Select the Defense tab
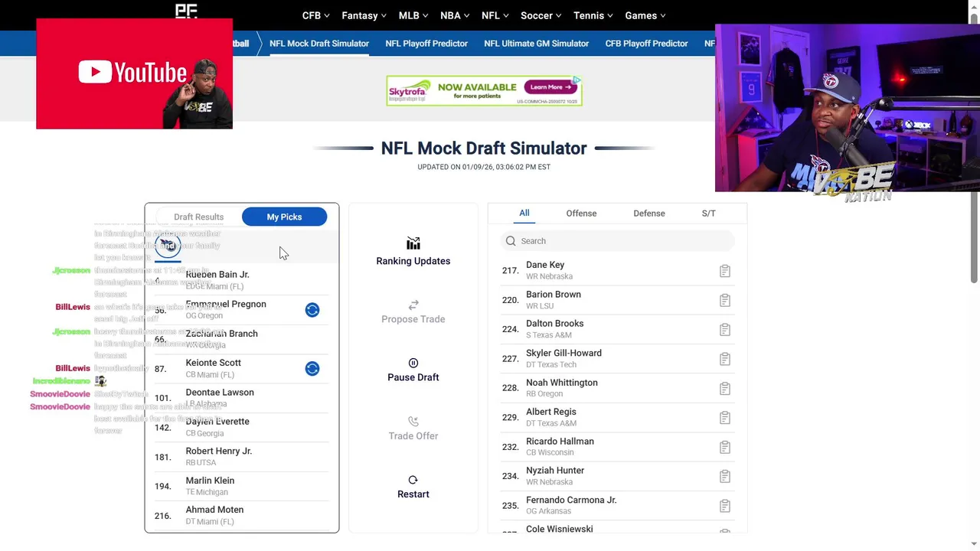Screen dimensions: 980x551 click(649, 214)
